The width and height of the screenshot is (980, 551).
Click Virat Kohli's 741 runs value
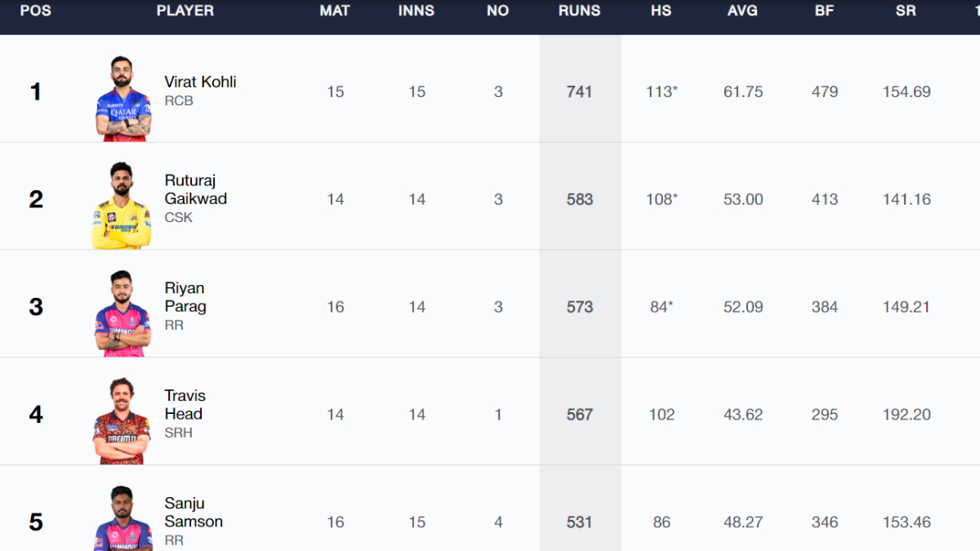579,91
